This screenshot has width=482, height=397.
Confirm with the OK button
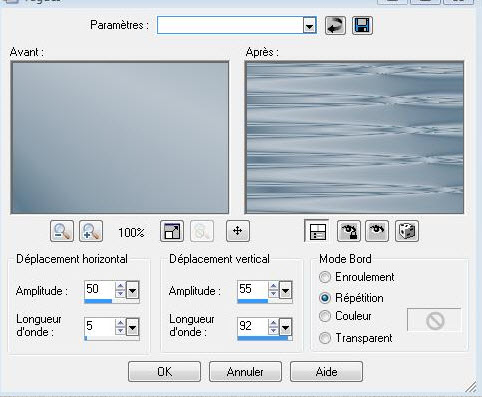click(x=164, y=372)
